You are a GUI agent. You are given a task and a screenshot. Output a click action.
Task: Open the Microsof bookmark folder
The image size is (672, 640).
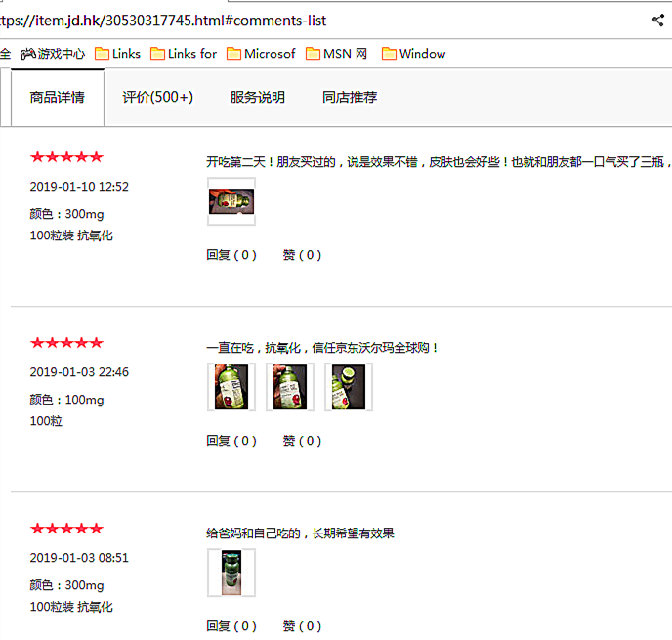pyautogui.click(x=261, y=54)
